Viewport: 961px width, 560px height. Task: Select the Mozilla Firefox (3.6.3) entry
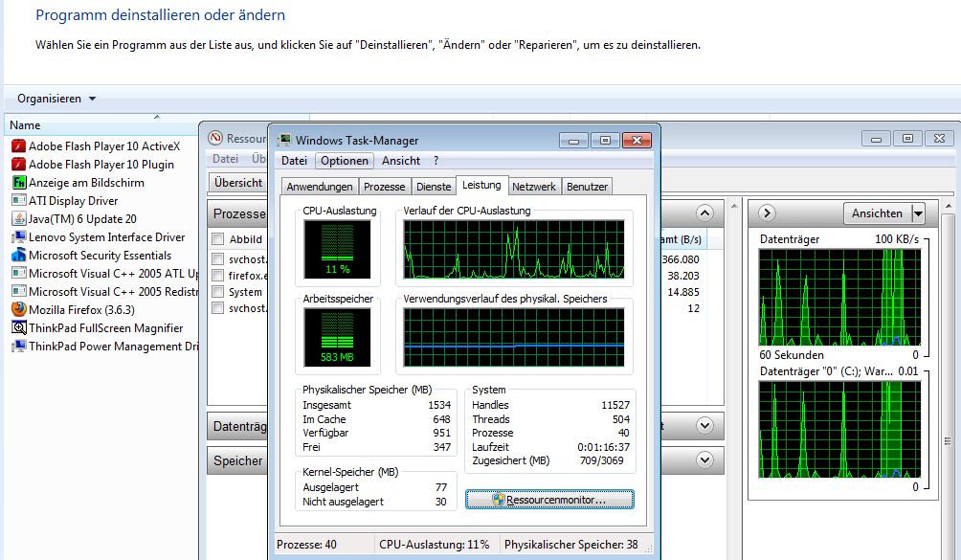(x=81, y=310)
